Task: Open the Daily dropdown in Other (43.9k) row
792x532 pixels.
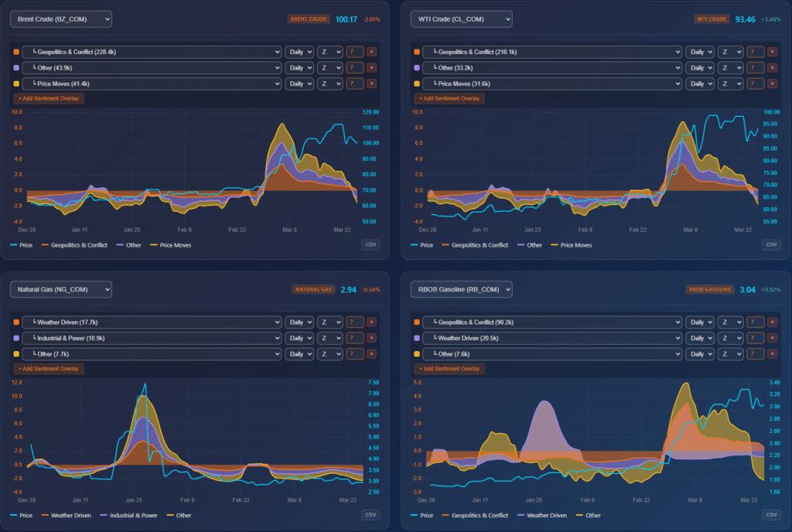Action: 299,67
